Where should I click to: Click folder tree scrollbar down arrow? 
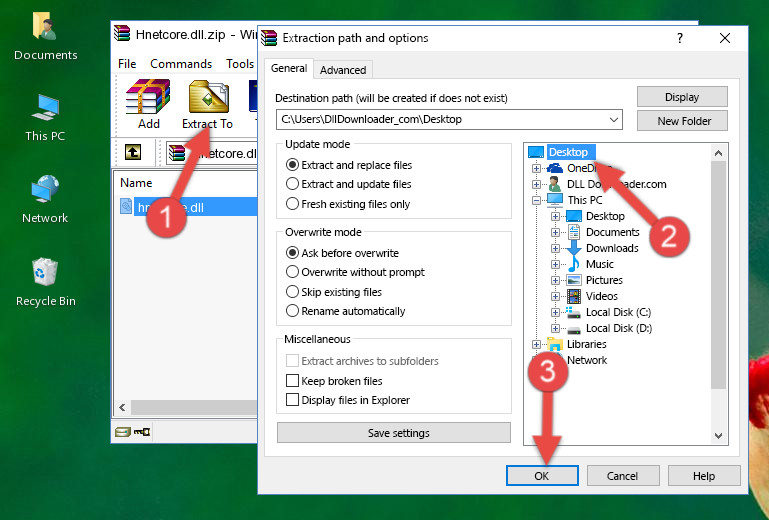pos(718,436)
